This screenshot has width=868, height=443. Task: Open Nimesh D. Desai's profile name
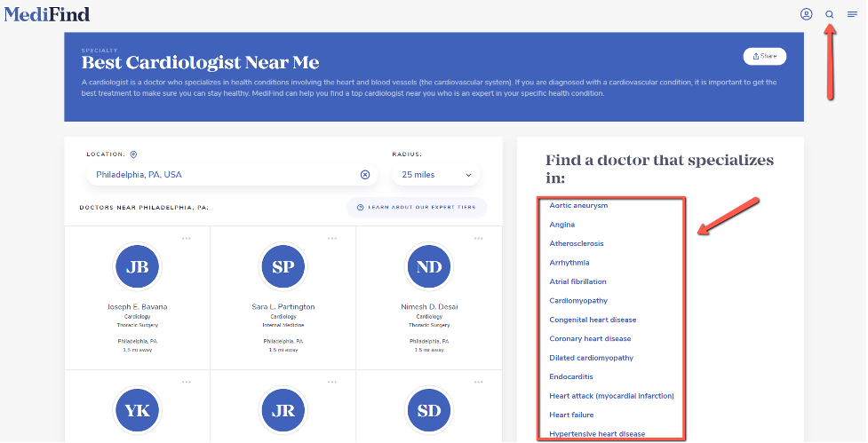[x=430, y=306]
